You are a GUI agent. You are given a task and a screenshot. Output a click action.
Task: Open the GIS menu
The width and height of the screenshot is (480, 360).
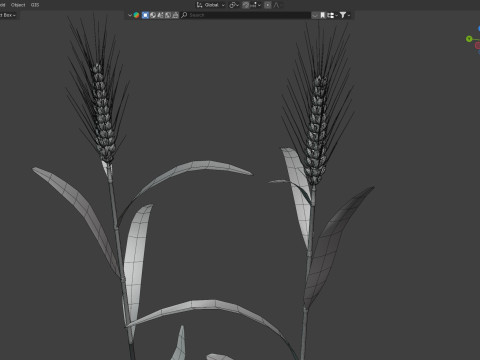click(35, 5)
